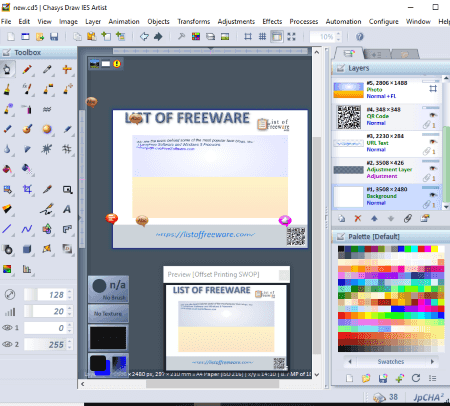Toggle the panel layout view icon
This screenshot has width=450, height=406.
pos(277,37)
